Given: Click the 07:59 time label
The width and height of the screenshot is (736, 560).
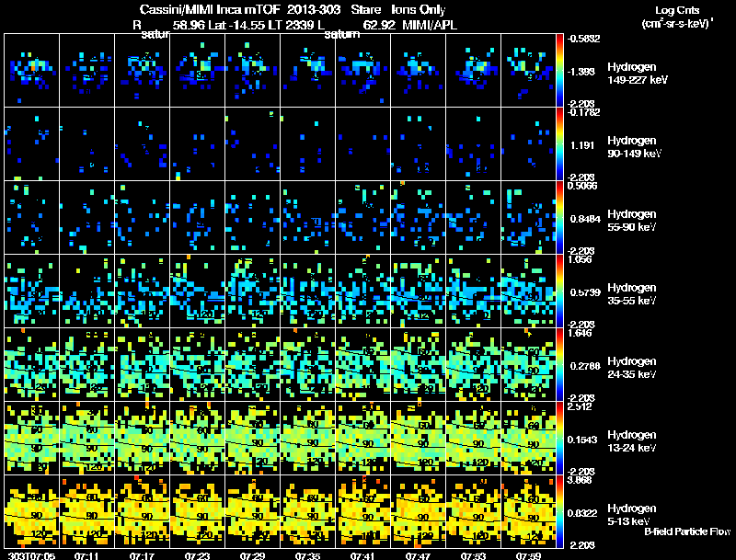Looking at the screenshot, I should [x=528, y=556].
